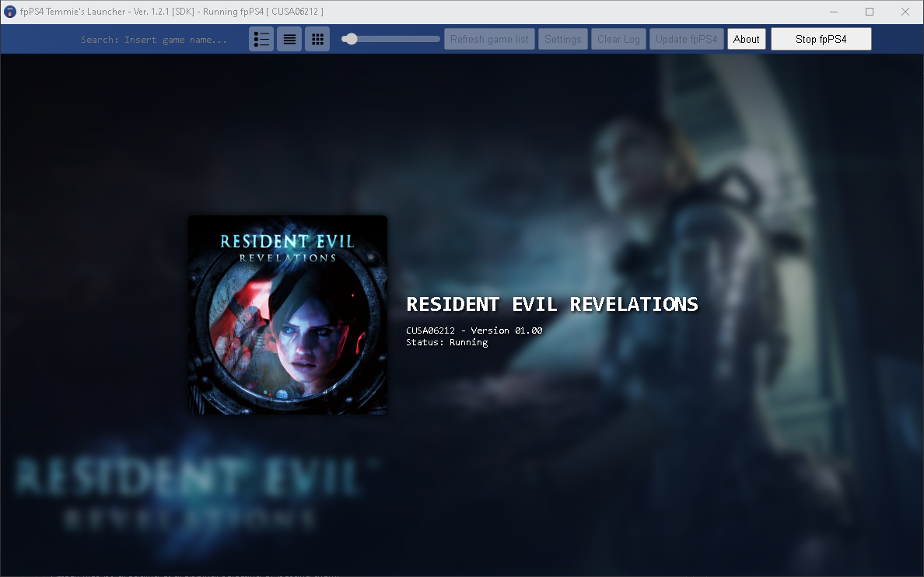
Task: Refresh the game list
Action: (489, 38)
